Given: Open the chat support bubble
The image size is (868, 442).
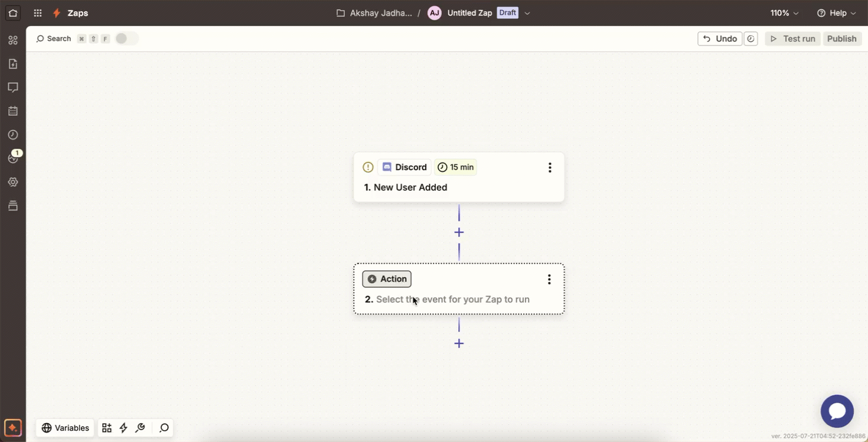Looking at the screenshot, I should click(x=837, y=411).
